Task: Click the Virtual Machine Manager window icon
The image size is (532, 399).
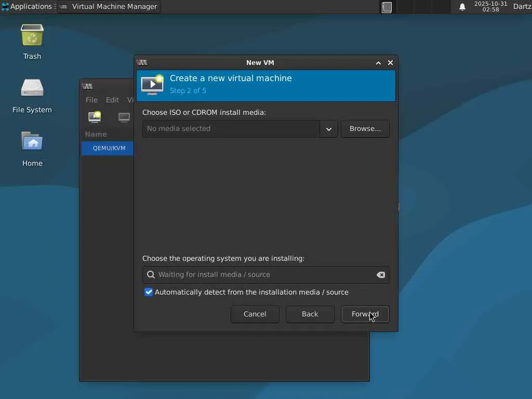Action: point(87,86)
